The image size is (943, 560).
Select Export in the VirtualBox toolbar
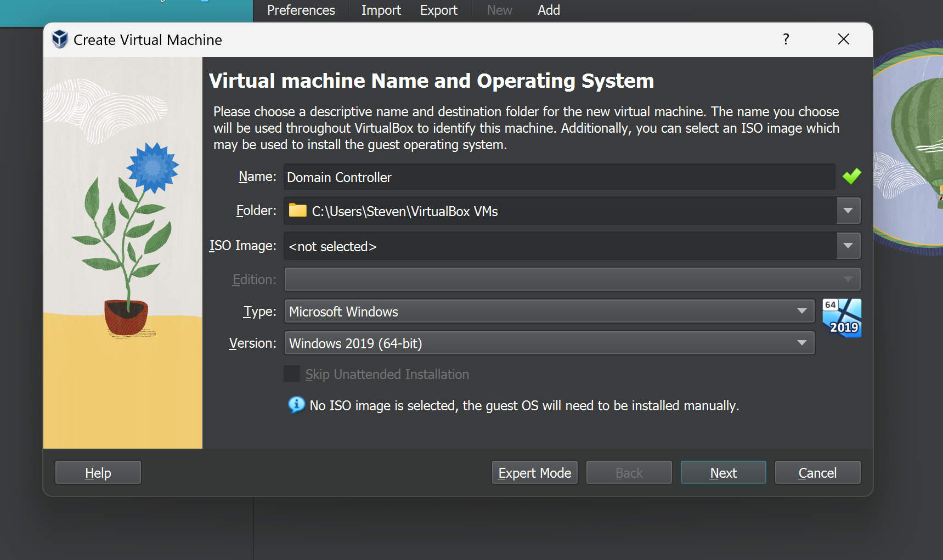438,10
